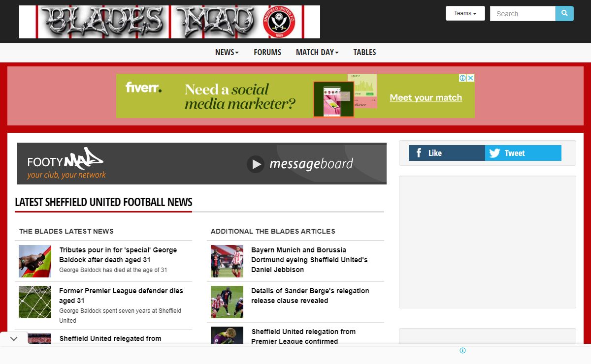591x364 pixels.
Task: Click 'George Baldock spent seven years' summary text
Action: click(120, 315)
